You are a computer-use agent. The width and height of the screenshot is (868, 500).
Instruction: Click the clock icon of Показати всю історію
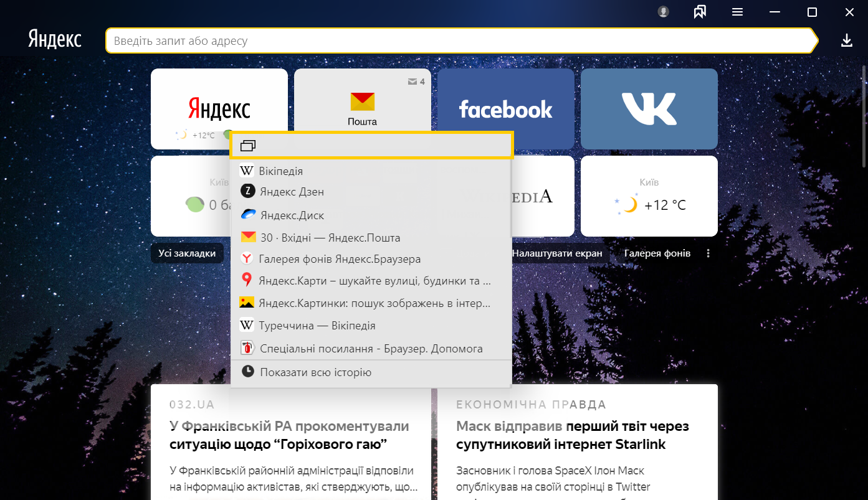point(248,371)
